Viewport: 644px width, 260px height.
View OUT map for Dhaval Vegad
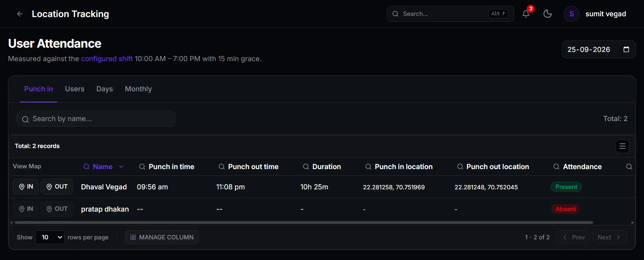click(57, 187)
